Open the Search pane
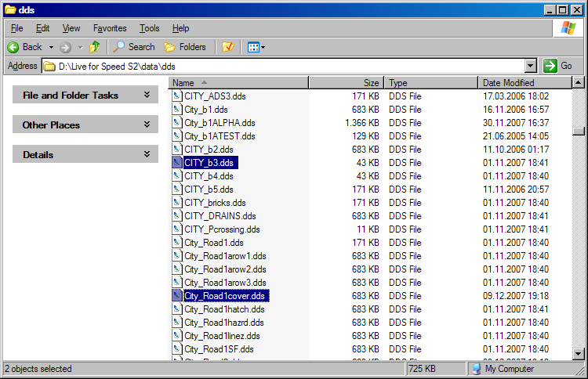Viewport: 588px width, 379px height. (134, 47)
